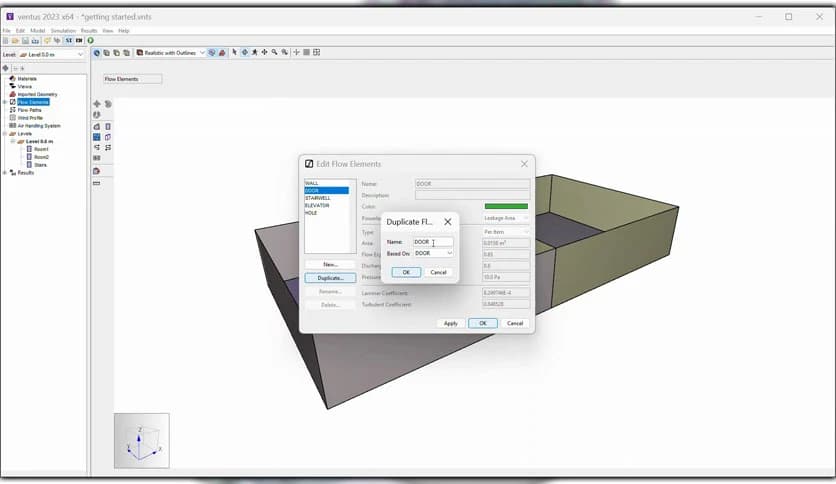Screen dimensions: 836x484
Task: Click the Name field containing DOOR
Action: click(433, 242)
